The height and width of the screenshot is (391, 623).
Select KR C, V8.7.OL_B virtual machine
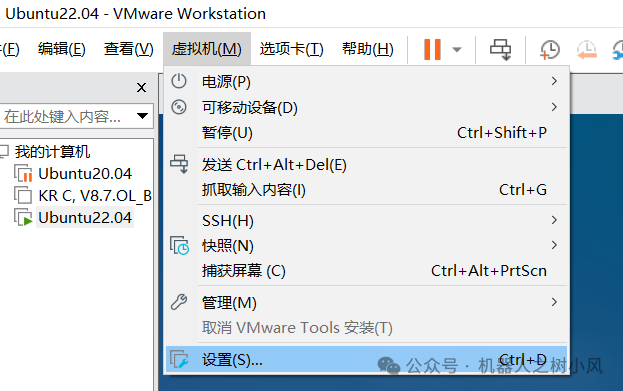point(95,196)
